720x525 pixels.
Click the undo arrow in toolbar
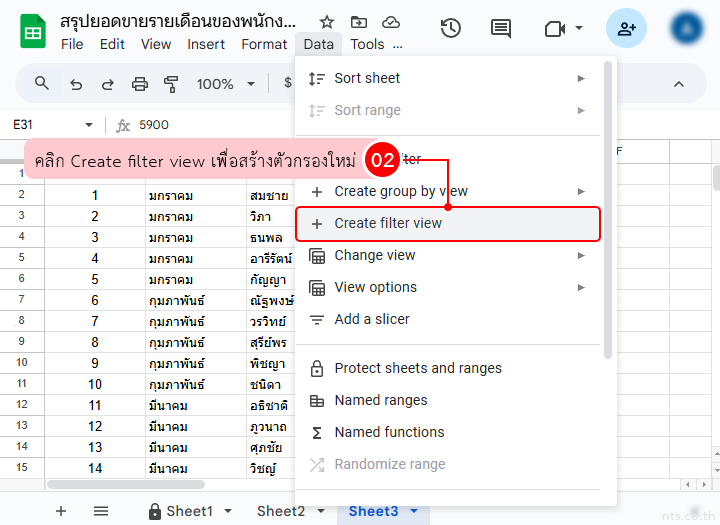coord(76,84)
